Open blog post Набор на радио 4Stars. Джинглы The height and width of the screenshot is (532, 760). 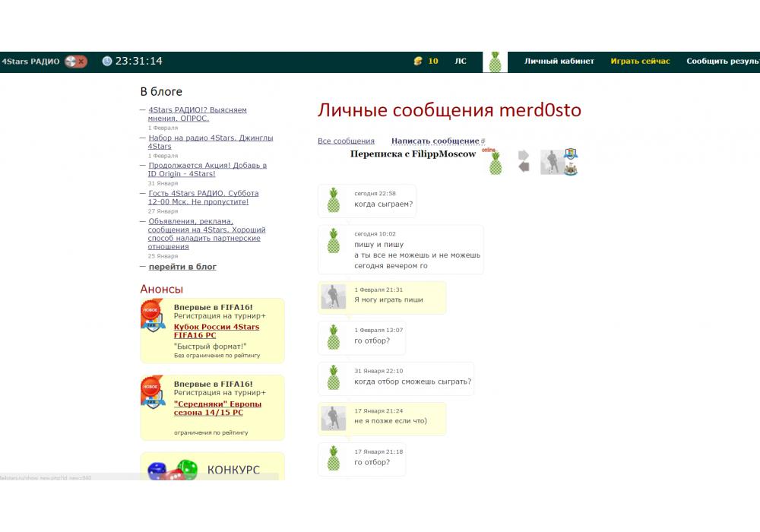pyautogui.click(x=211, y=142)
